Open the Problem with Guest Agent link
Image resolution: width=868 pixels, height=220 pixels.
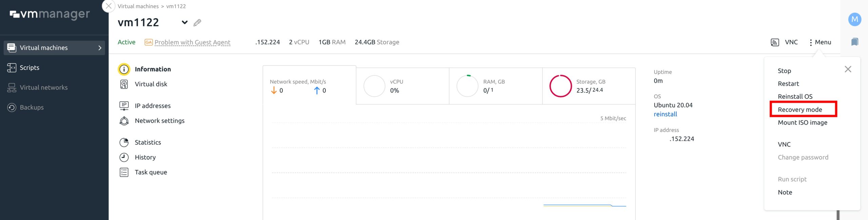pyautogui.click(x=192, y=42)
